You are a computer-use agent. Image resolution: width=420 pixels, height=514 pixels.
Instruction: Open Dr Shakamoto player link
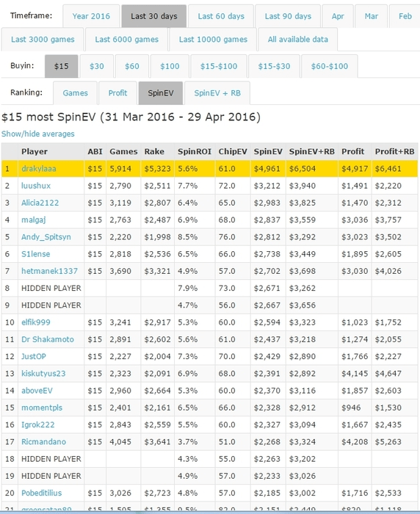click(48, 339)
